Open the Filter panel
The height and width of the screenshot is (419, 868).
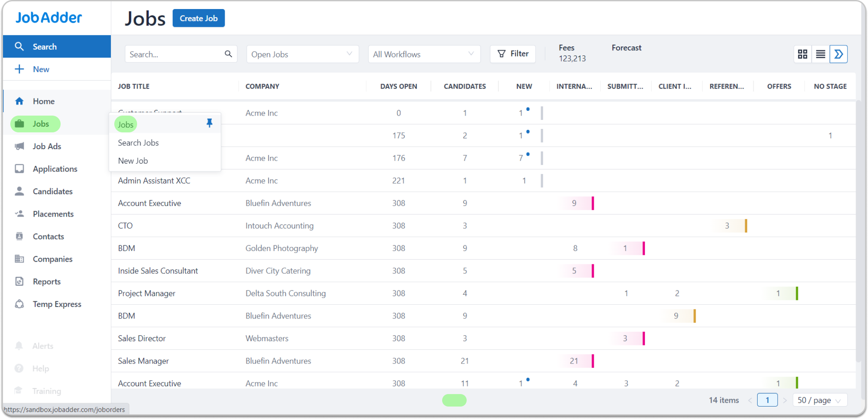pos(512,53)
